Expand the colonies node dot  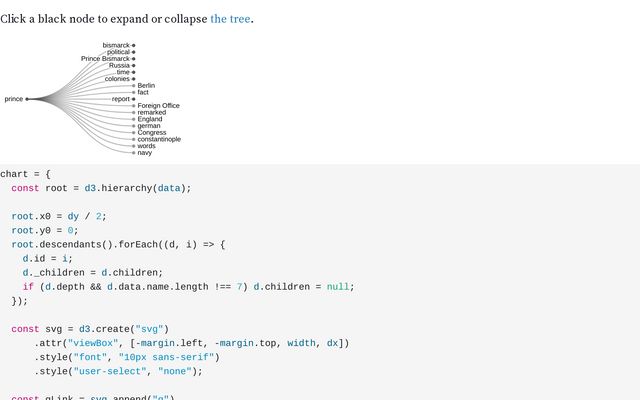point(134,79)
